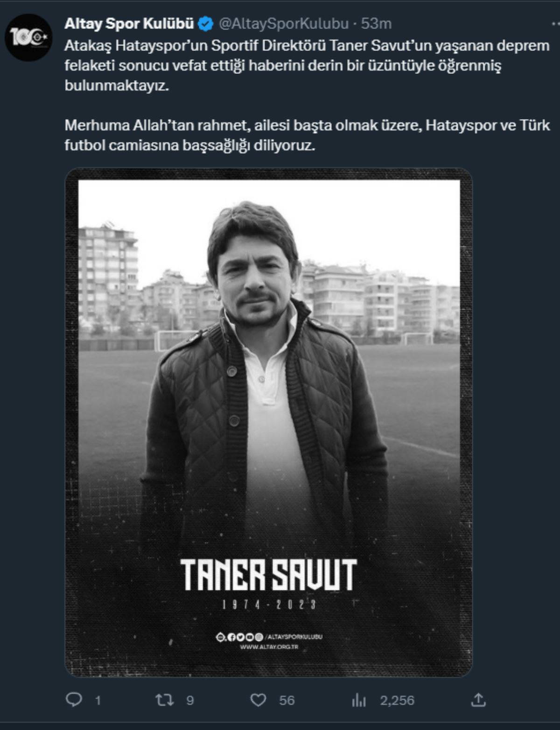
Task: Click the like count 56
Action: [287, 700]
